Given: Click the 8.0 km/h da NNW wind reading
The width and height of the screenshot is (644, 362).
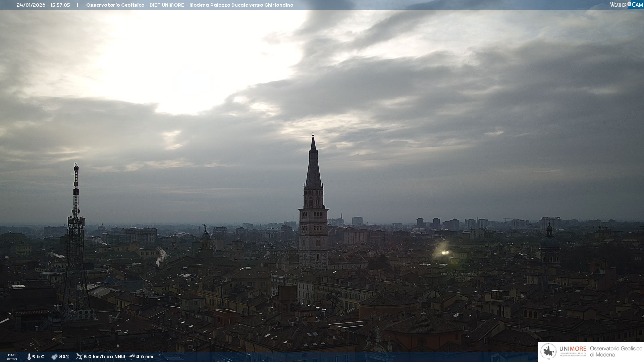Looking at the screenshot, I should (x=104, y=357).
